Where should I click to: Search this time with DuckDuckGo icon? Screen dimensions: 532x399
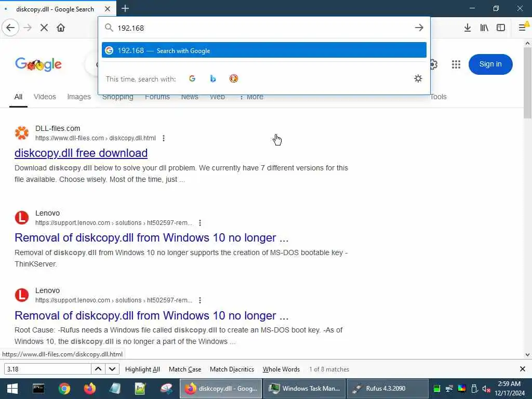[233, 79]
